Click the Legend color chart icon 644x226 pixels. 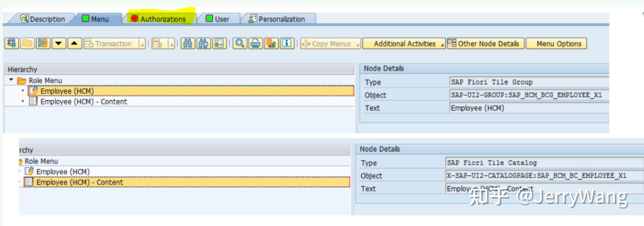(x=272, y=43)
